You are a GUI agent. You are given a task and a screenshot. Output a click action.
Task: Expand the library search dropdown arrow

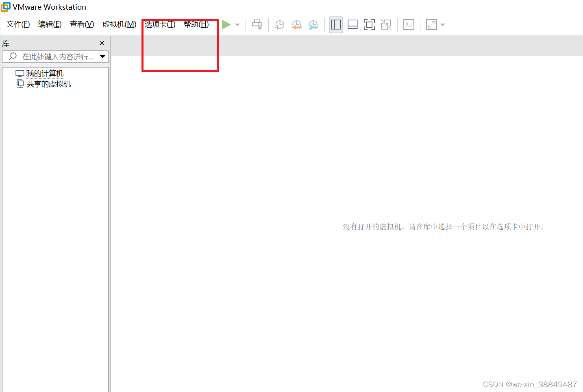point(103,57)
